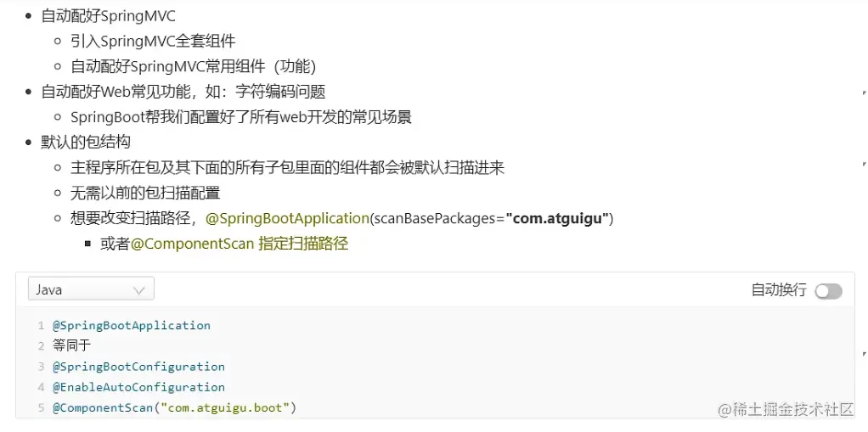Click the 稀土掘金技术社区 watermark
This screenshot has height=432, width=868.
pos(786,409)
